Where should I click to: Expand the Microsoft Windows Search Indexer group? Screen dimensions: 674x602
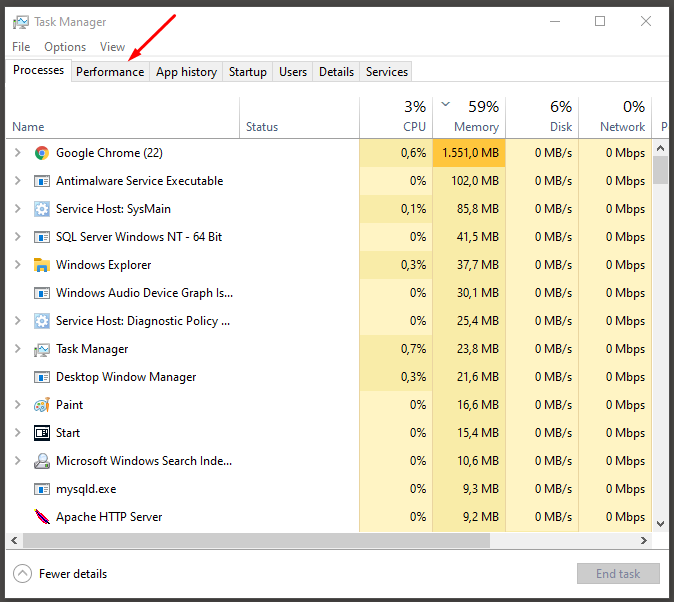tap(18, 461)
